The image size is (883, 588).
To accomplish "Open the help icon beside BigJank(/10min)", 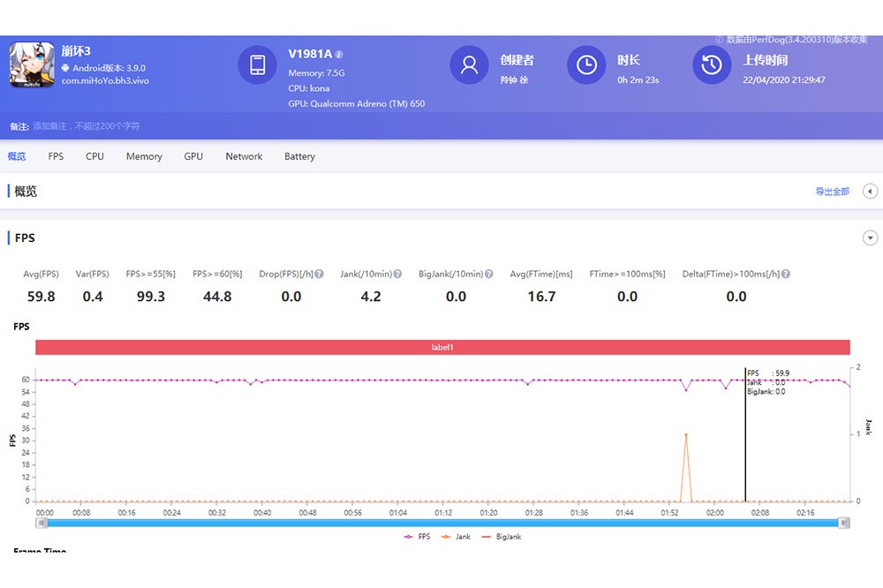I will pyautogui.click(x=489, y=275).
